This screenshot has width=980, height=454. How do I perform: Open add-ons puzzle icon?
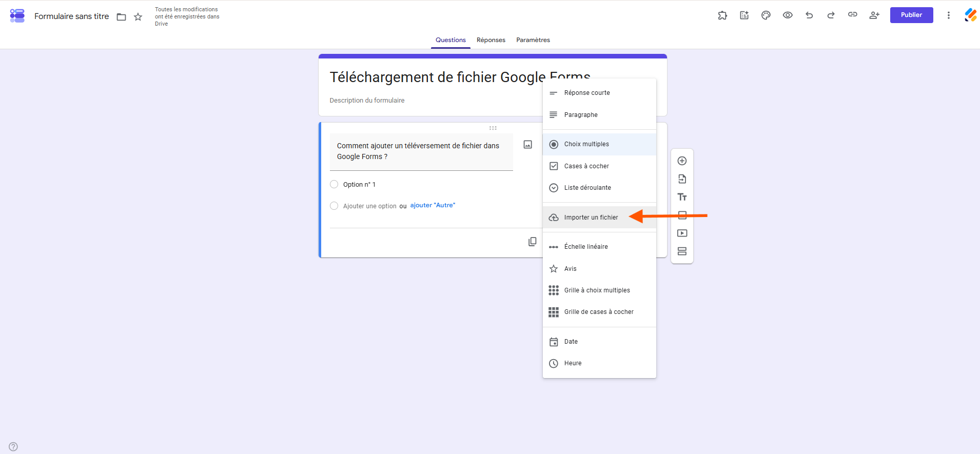pyautogui.click(x=722, y=15)
